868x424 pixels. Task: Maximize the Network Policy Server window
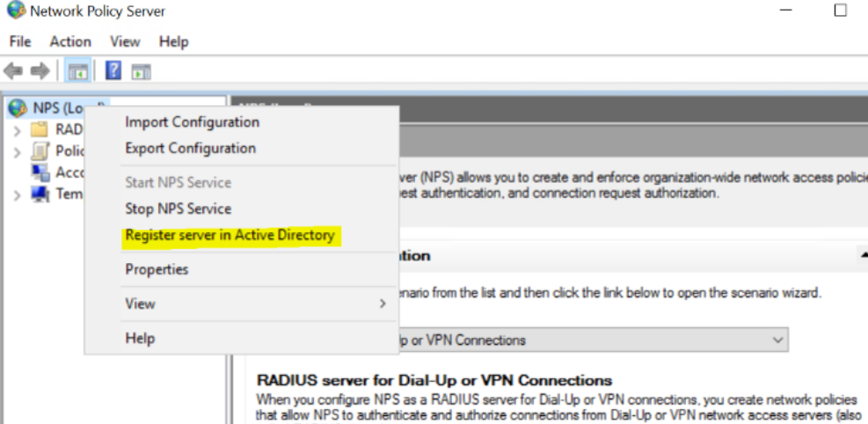coord(841,10)
